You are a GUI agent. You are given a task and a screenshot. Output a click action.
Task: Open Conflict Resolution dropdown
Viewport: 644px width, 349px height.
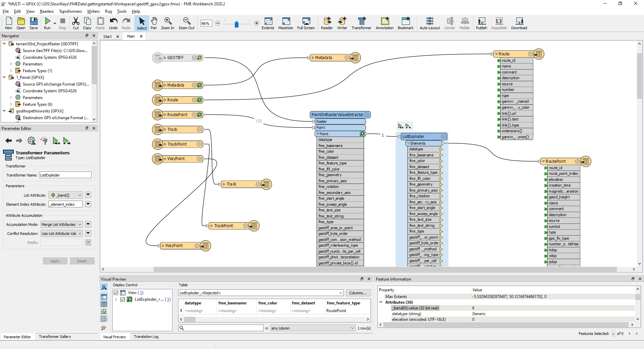pos(62,233)
